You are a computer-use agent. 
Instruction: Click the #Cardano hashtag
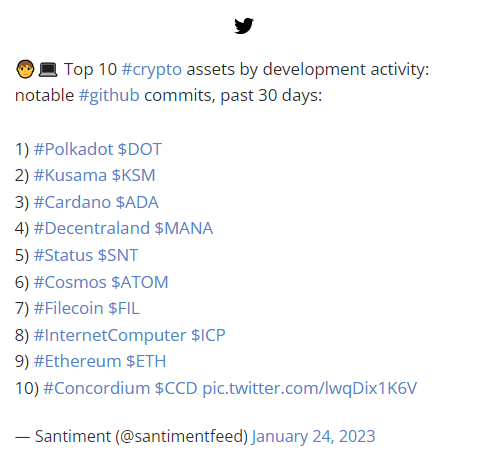(x=72, y=202)
